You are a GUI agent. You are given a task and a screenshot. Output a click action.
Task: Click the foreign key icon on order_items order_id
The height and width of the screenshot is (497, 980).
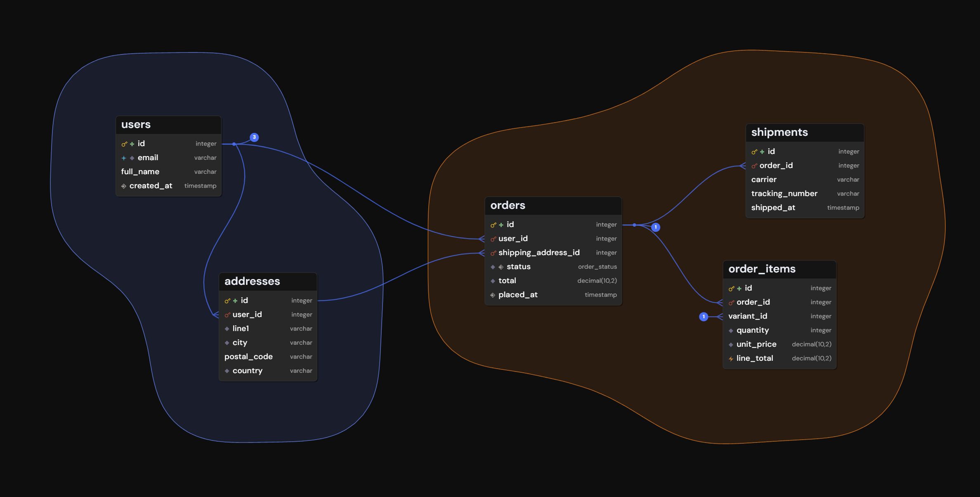click(731, 303)
